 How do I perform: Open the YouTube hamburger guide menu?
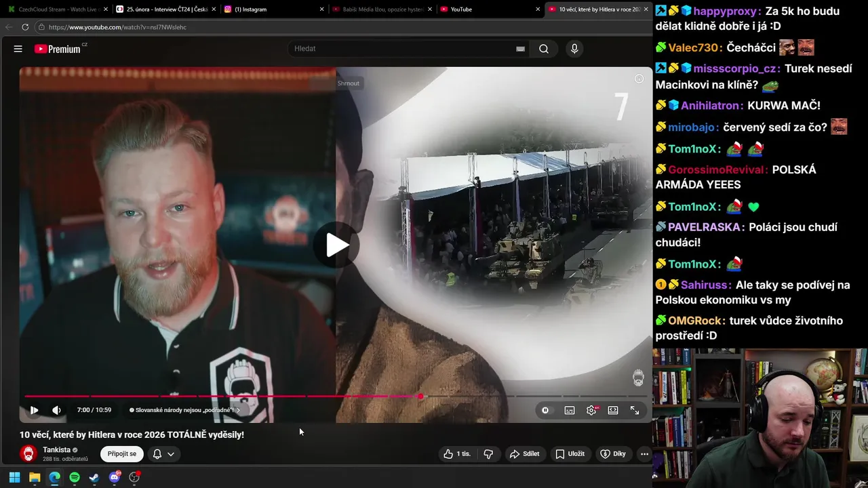(x=18, y=49)
